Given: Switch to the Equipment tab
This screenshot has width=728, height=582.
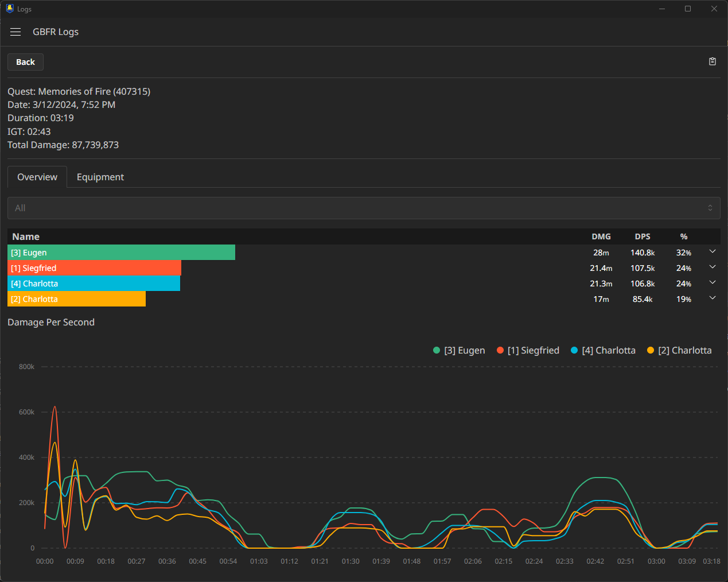Looking at the screenshot, I should click(x=100, y=177).
